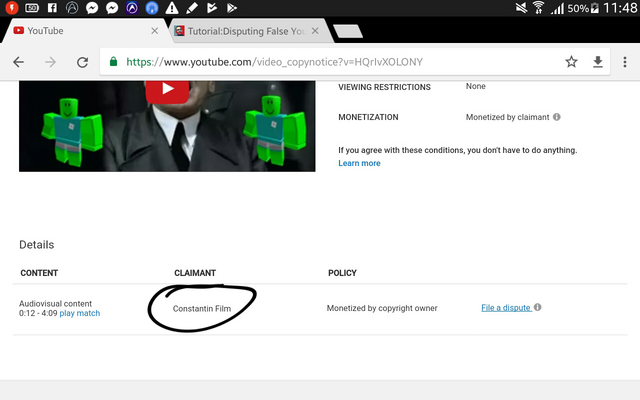
Task: Reload the page with refresh icon
Action: coord(82,62)
